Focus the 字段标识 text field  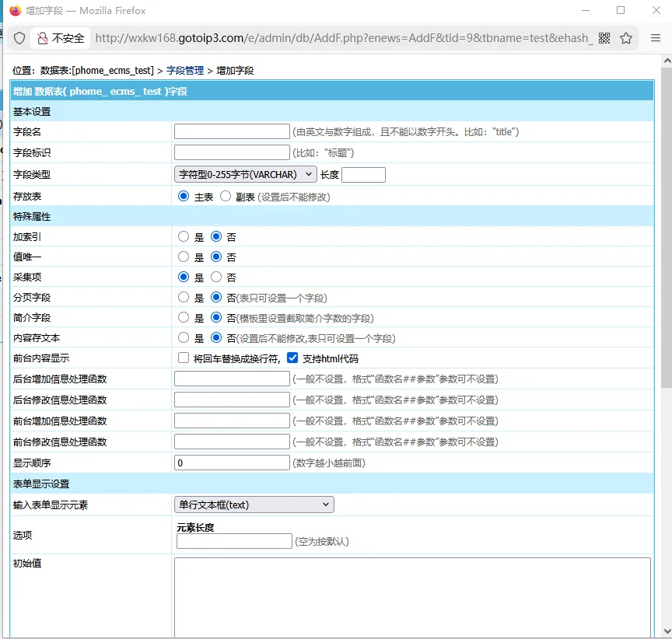point(232,152)
